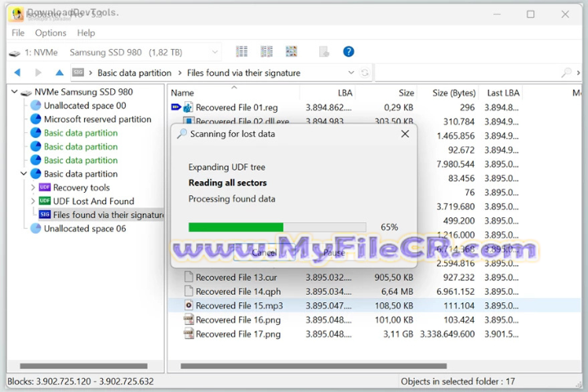Expand the UDF Lost And Found node
The height and width of the screenshot is (392, 588).
tap(33, 201)
